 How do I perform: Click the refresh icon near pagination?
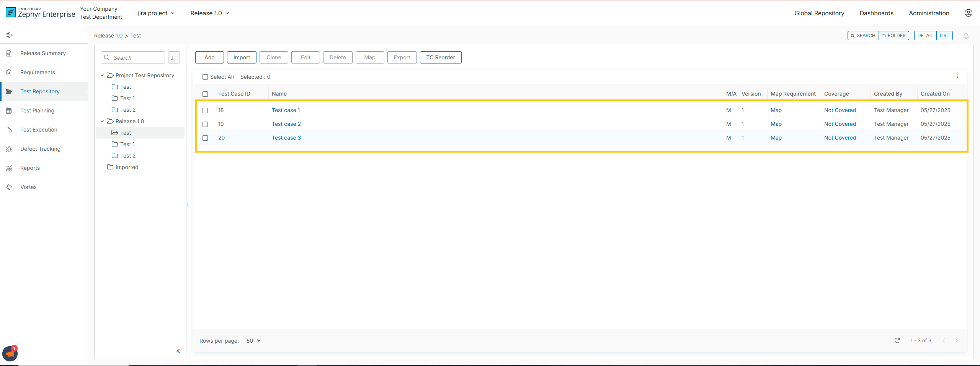898,340
